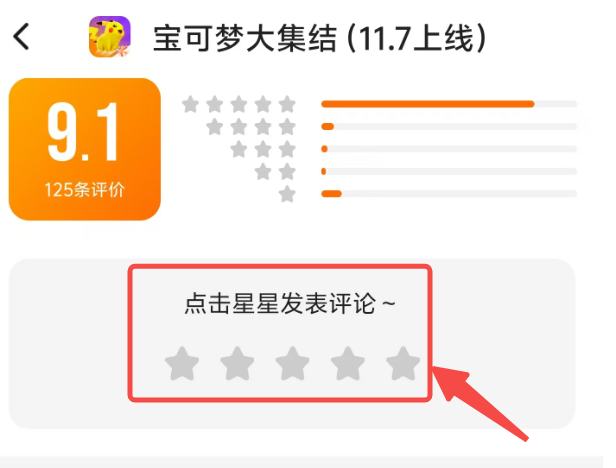The width and height of the screenshot is (616, 468).
Task: Tap the four-star row of gray stars
Action: point(251,127)
